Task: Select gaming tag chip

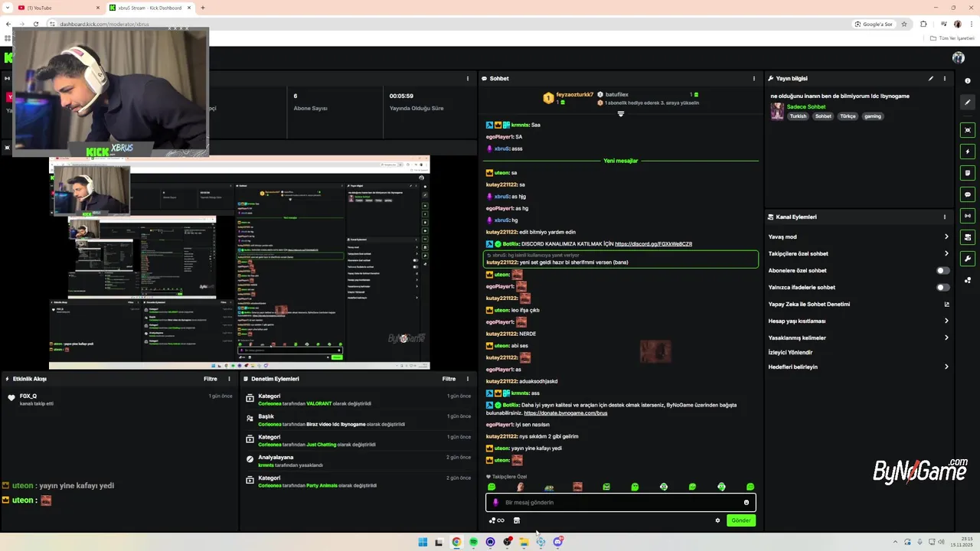Action: (x=873, y=116)
